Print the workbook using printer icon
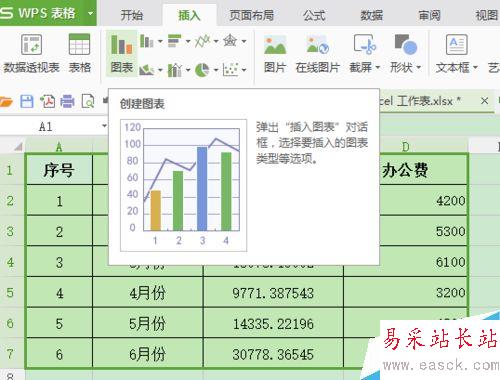 67,101
